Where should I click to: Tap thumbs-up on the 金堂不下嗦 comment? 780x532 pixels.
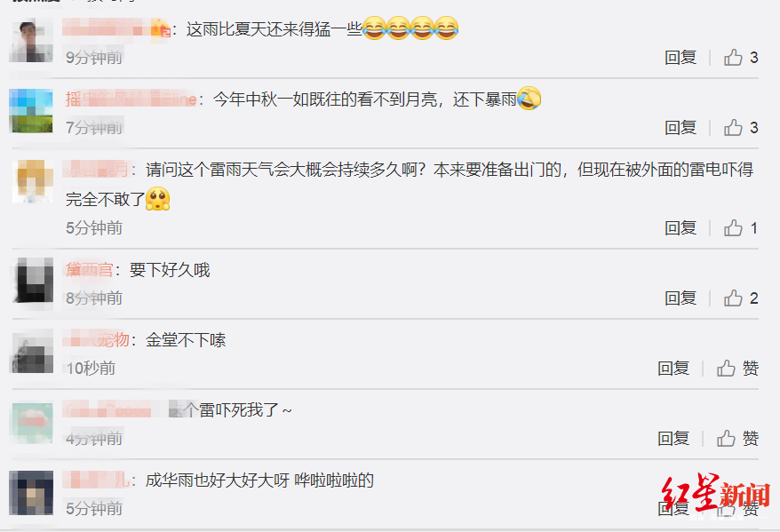pos(737,369)
